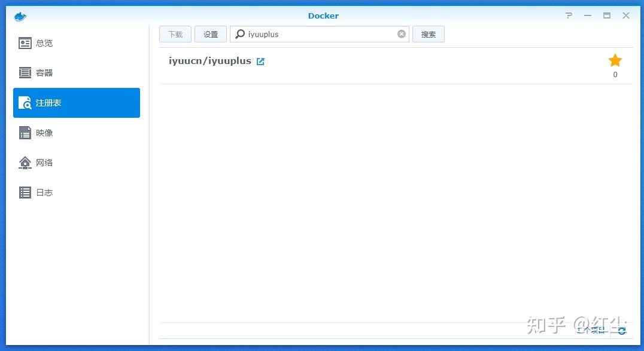Refresh the registry list with the refresh icon

click(x=622, y=330)
